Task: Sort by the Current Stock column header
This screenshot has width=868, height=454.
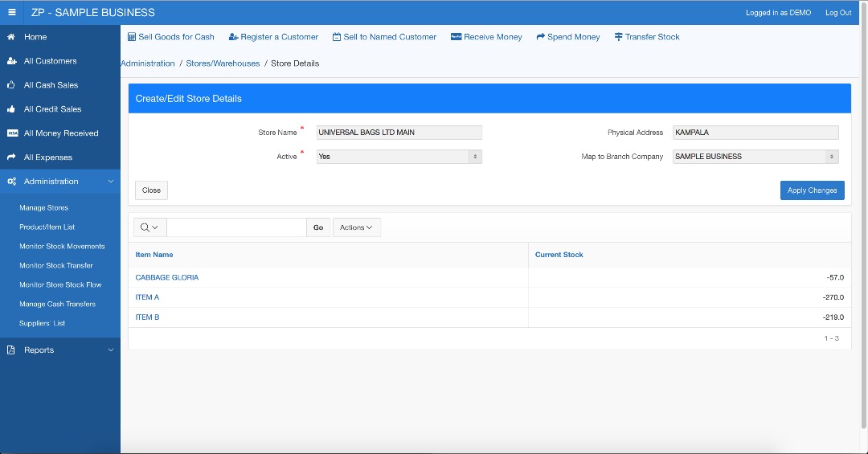Action: click(x=559, y=255)
